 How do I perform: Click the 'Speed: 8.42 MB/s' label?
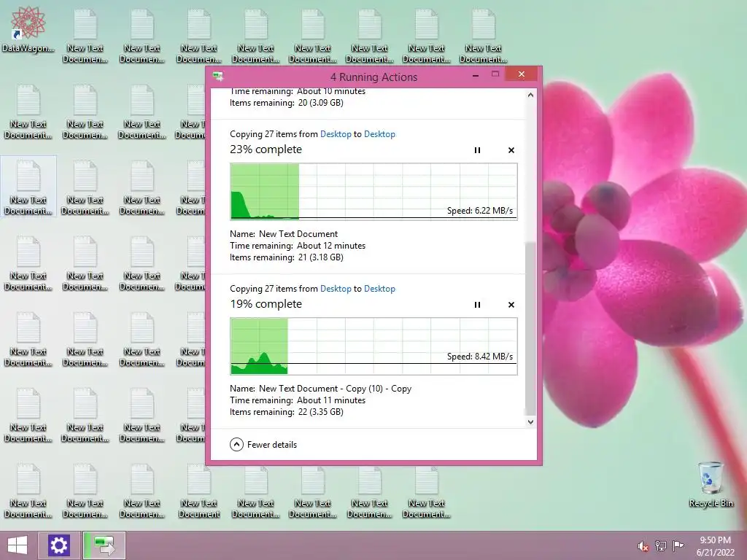tap(480, 356)
